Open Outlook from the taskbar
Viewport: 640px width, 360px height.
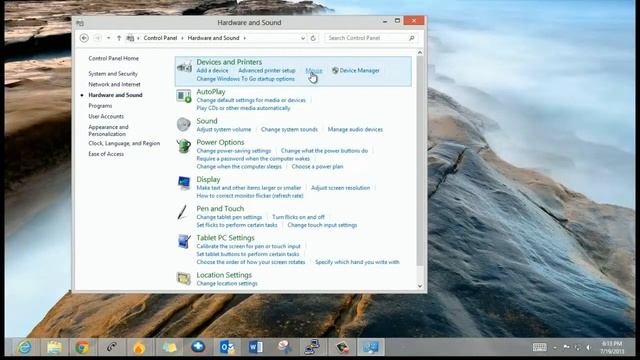227,347
